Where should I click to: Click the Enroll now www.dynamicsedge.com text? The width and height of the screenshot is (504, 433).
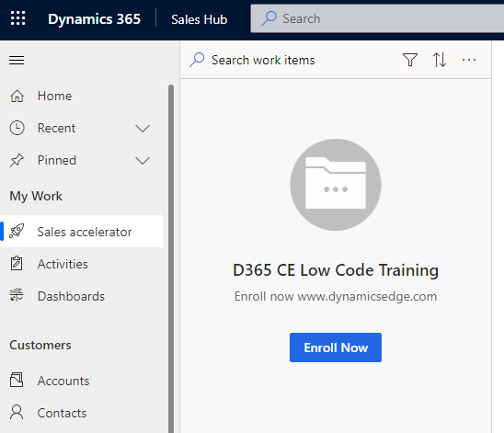pos(336,296)
